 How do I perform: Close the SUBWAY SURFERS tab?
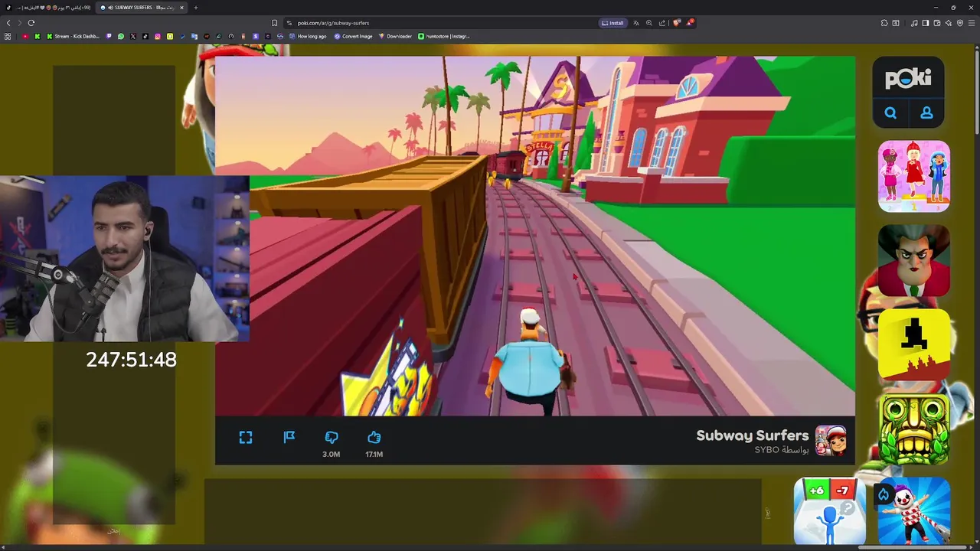click(181, 8)
